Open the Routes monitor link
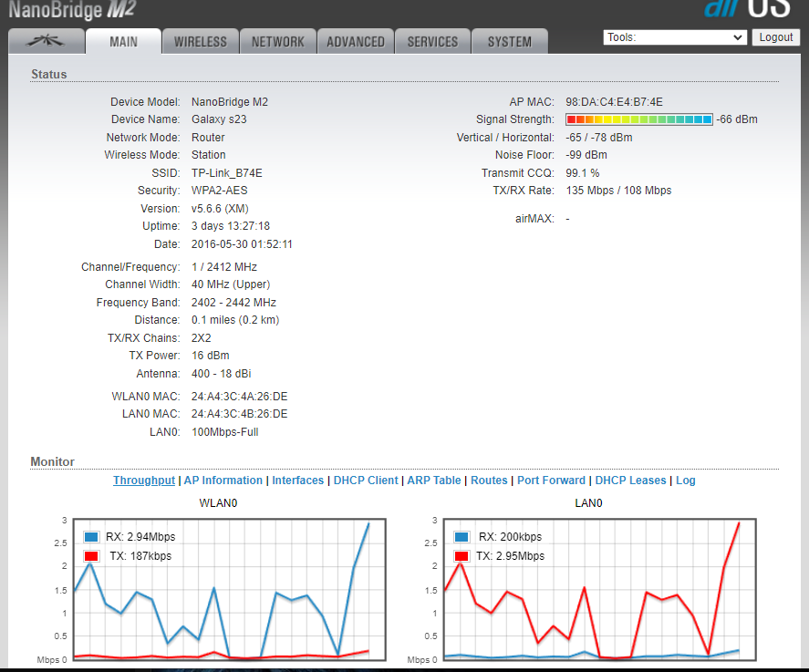The height and width of the screenshot is (672, 809). point(489,481)
